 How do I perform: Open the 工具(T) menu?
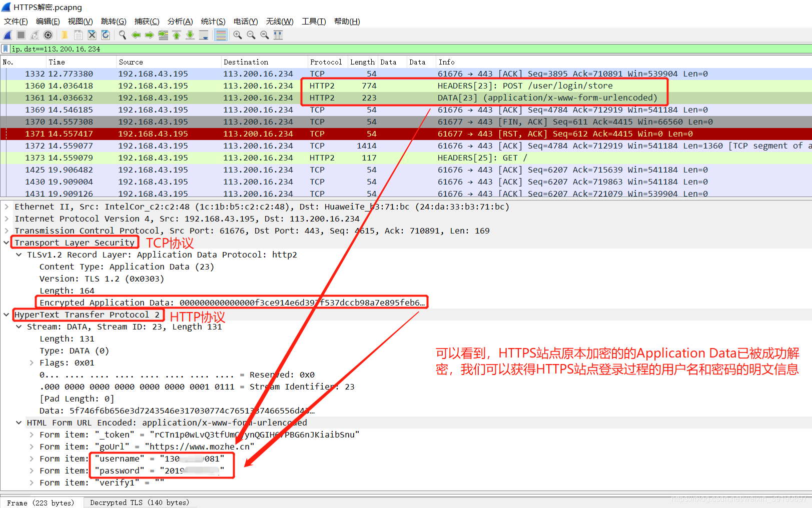(314, 21)
